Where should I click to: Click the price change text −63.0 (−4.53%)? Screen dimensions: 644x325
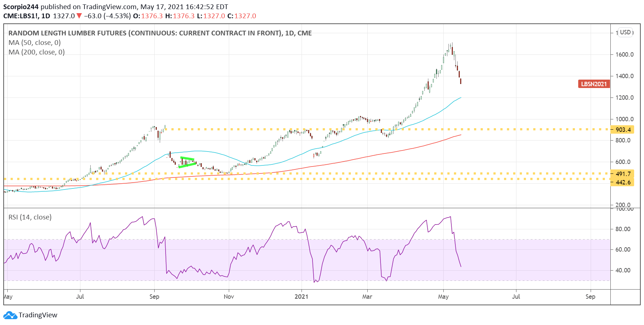tap(107, 16)
